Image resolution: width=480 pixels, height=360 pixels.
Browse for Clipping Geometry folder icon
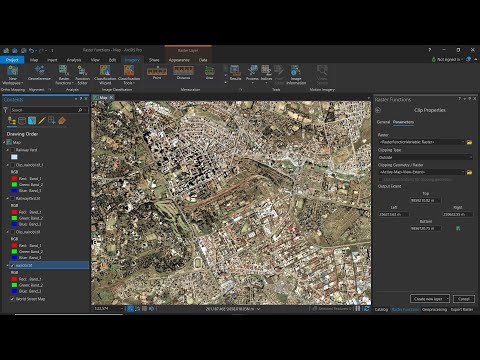click(469, 172)
